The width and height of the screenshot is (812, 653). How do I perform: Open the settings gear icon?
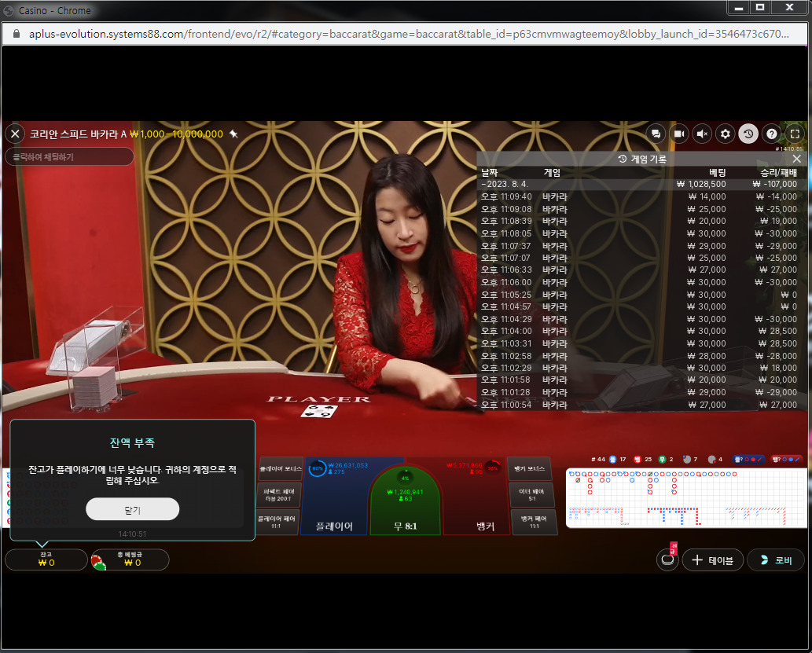tap(725, 134)
